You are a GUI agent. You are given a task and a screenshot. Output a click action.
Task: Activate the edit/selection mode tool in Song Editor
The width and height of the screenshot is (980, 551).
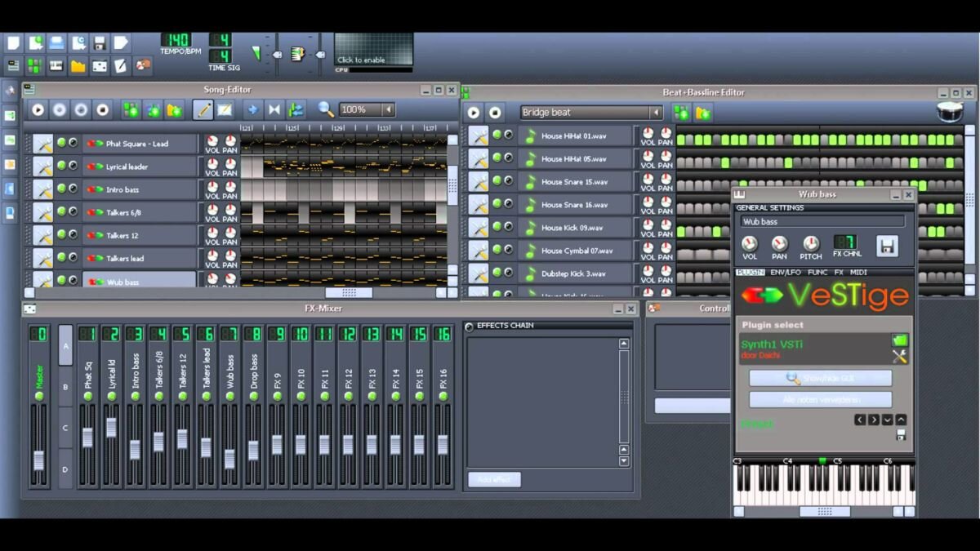pos(223,109)
